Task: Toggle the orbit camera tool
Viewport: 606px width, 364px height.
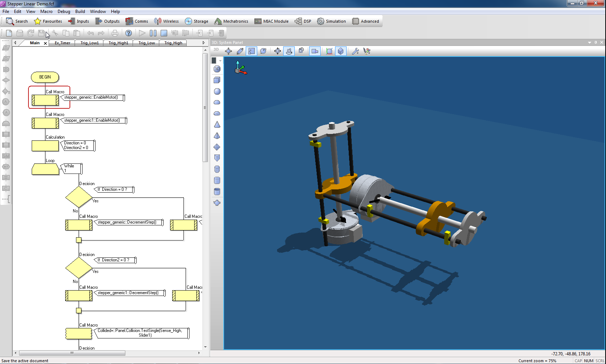Action: (x=289, y=51)
